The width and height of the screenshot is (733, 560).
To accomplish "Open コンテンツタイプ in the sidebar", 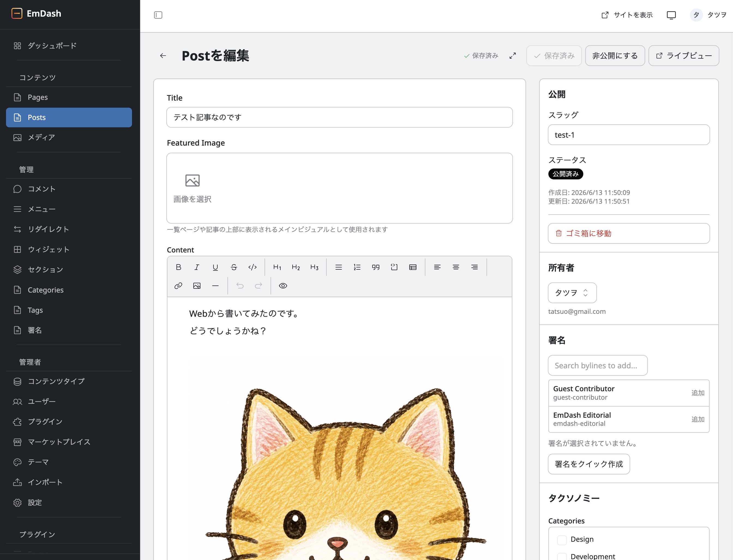I will point(69,381).
